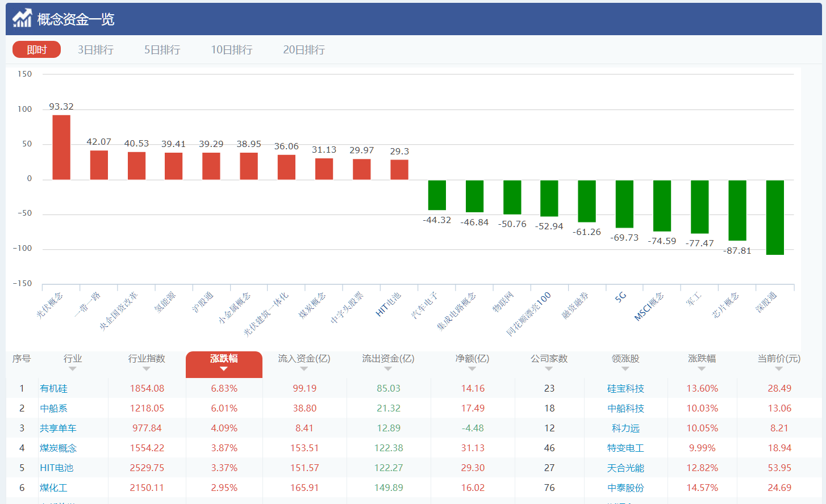Click inflow value 165.91
The height and width of the screenshot is (504, 826).
[304, 488]
